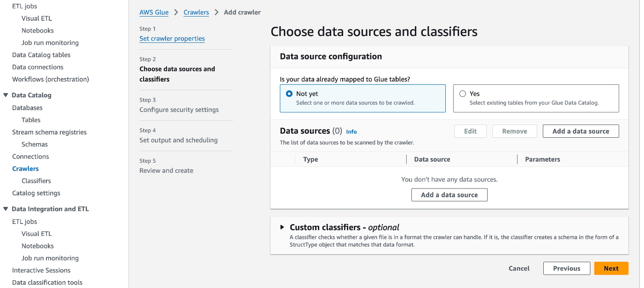Open Classifiers in the sidebar
644x288 pixels.
click(x=36, y=181)
